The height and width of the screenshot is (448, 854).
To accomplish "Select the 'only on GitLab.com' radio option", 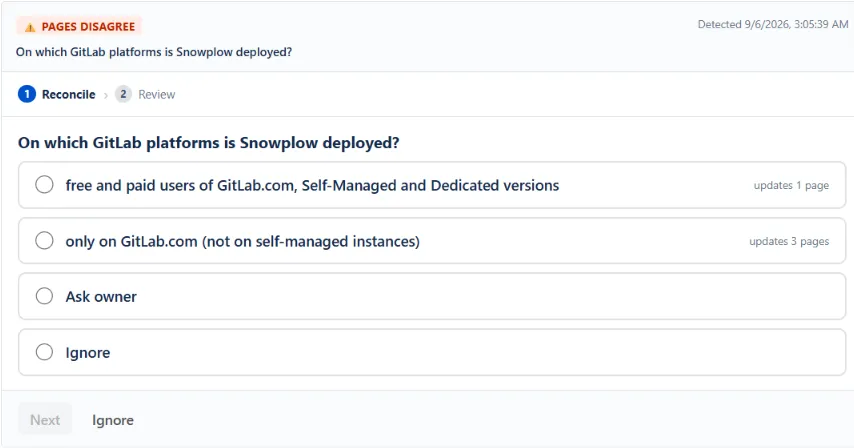I will 44,240.
